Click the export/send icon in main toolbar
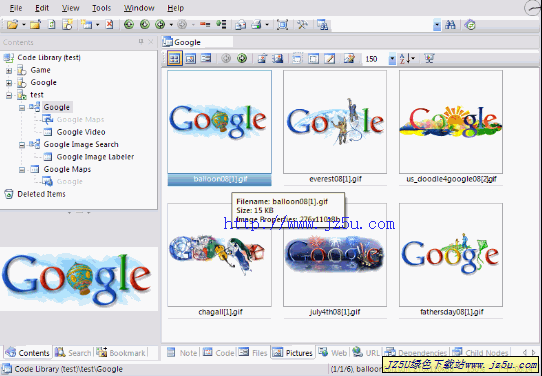 (x=241, y=25)
